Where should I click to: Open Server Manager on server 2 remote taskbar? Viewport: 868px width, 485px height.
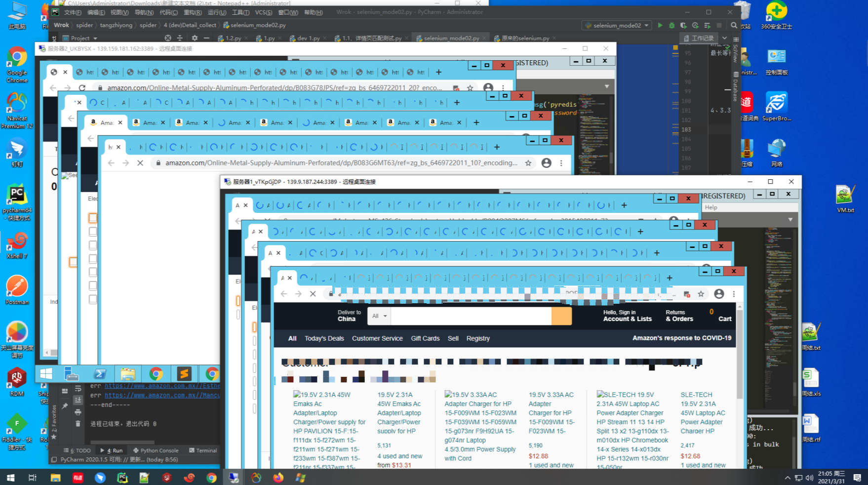tap(72, 374)
